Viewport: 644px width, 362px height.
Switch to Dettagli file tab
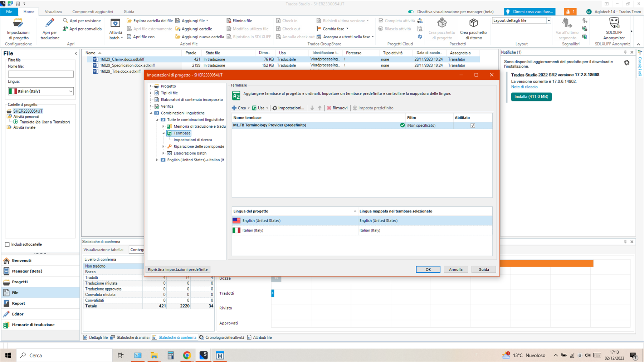pos(95,337)
